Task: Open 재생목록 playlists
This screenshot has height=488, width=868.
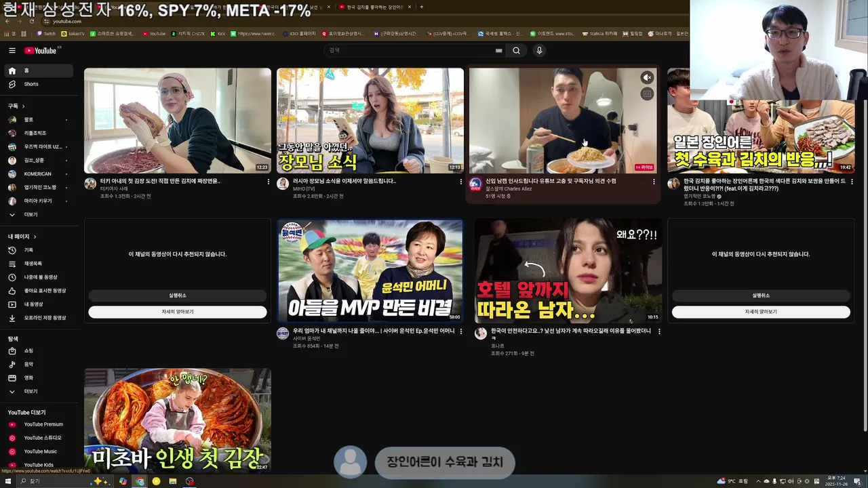Action: pos(39,264)
